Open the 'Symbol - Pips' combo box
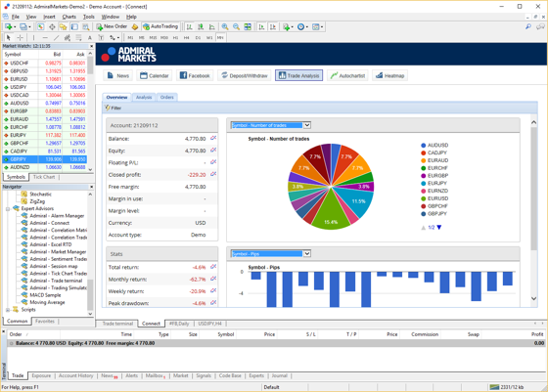 pyautogui.click(x=271, y=253)
